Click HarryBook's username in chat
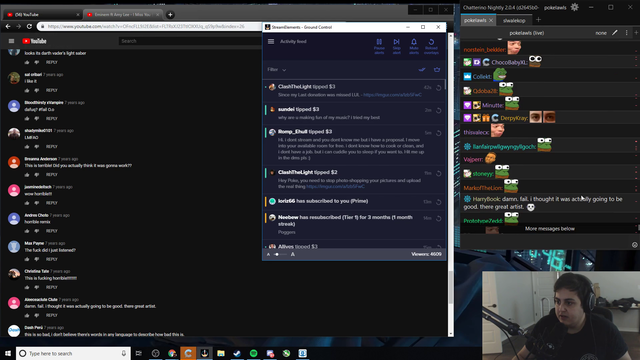This screenshot has width=640, height=360. [x=487, y=199]
